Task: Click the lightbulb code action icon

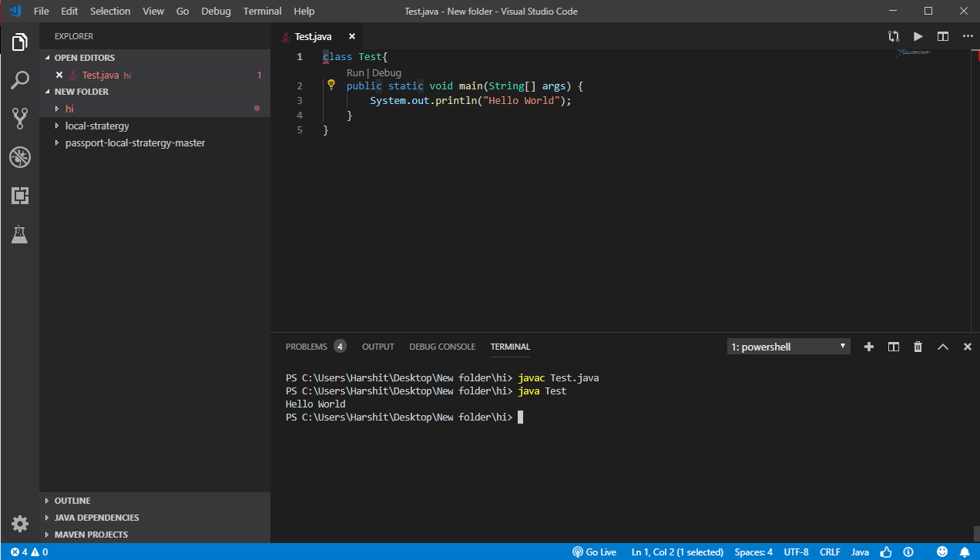Action: click(x=332, y=85)
